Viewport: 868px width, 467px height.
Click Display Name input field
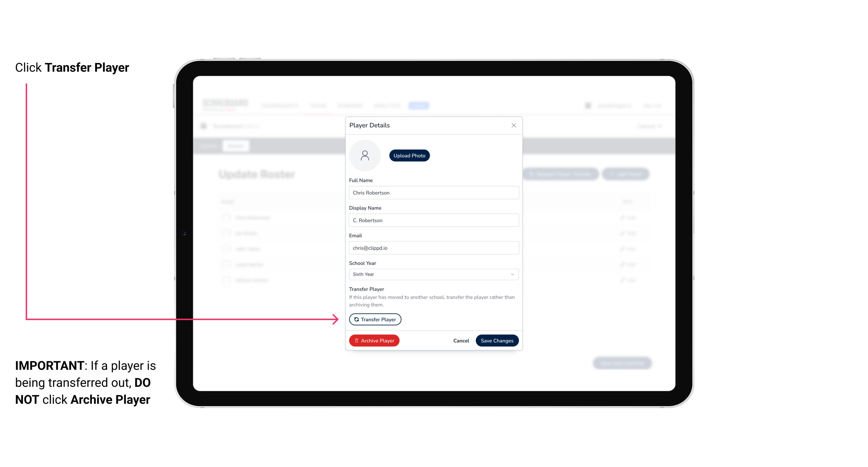[x=434, y=220]
